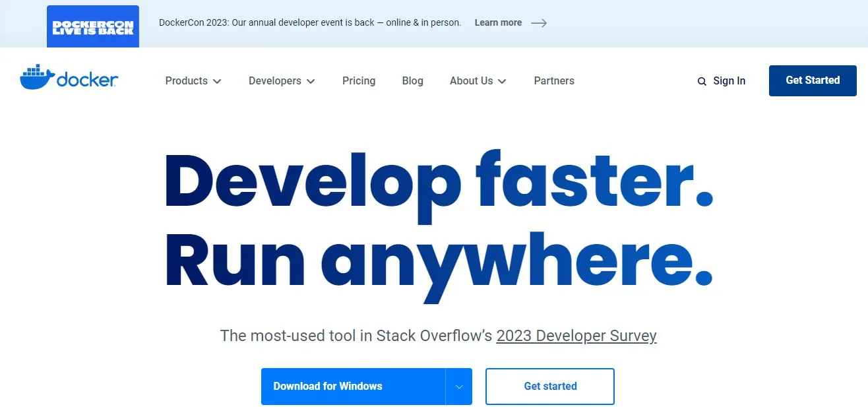Expand the Products menu
This screenshot has height=407, width=868.
(193, 80)
